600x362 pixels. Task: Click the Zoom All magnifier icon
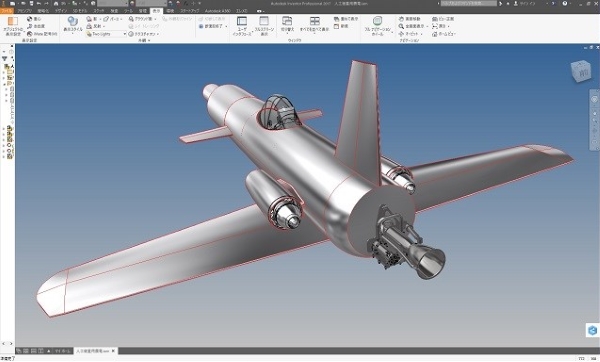[x=401, y=26]
